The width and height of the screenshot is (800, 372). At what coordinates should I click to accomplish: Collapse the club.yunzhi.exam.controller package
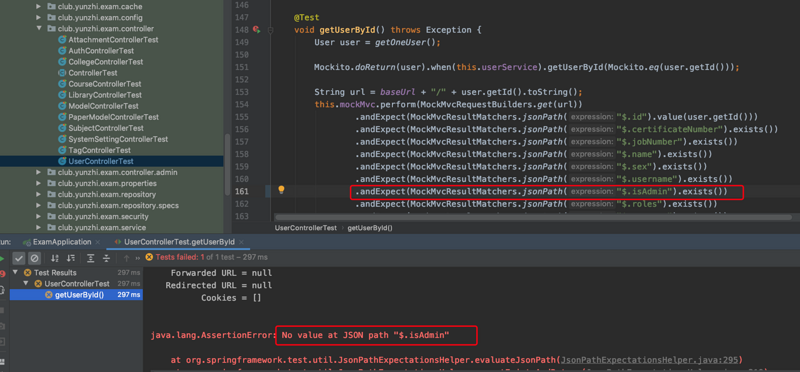coord(38,29)
